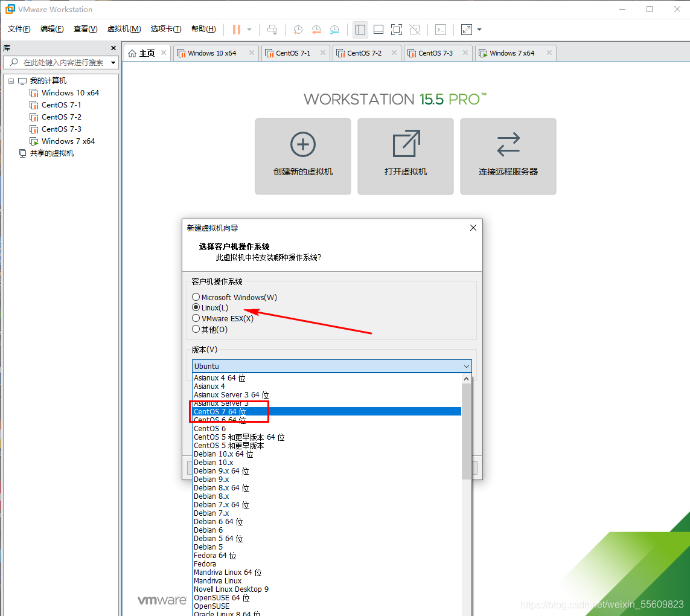Collapse the 版本 Ubuntu combo box

click(x=467, y=367)
